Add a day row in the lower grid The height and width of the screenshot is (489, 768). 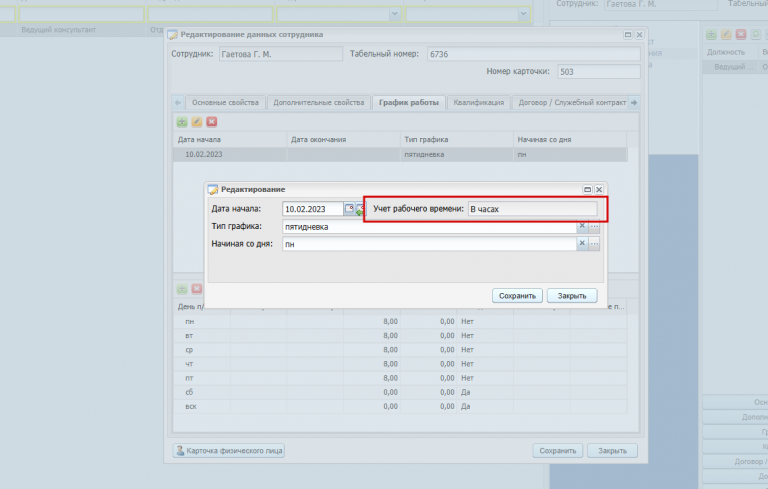182,289
